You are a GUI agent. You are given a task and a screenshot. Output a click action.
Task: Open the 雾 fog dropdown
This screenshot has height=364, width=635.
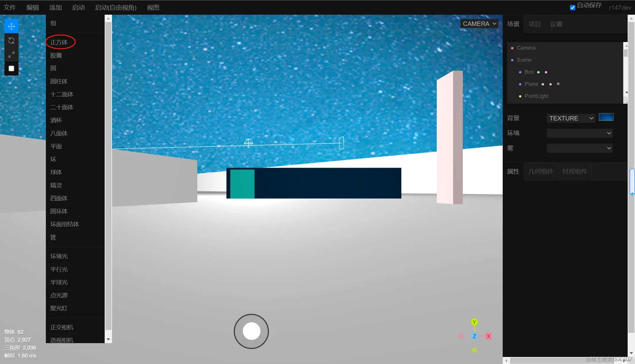(579, 148)
